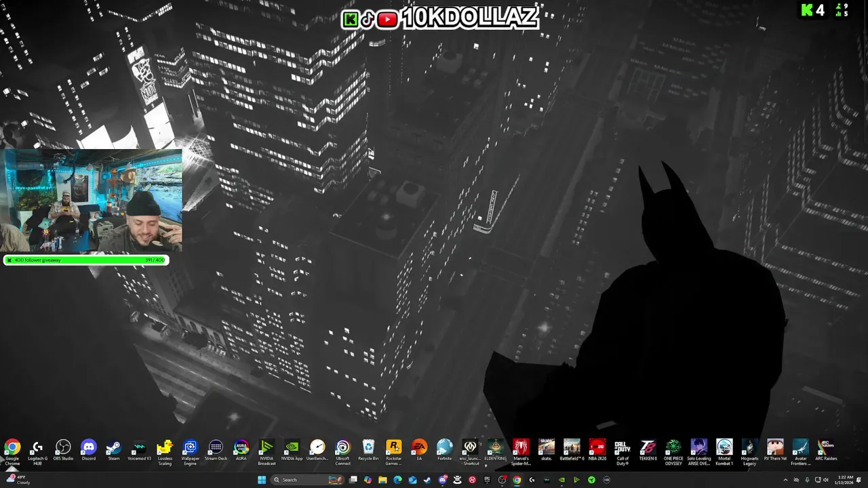Select the NVIDIA App desktop shortcut
The height and width of the screenshot is (488, 868).
point(292,450)
